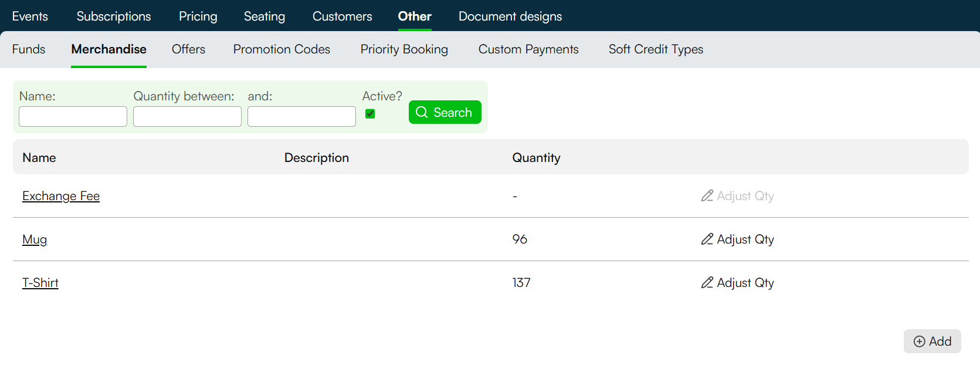This screenshot has width=980, height=365.
Task: Select the T-Shirt quantity value 137
Action: [x=521, y=283]
